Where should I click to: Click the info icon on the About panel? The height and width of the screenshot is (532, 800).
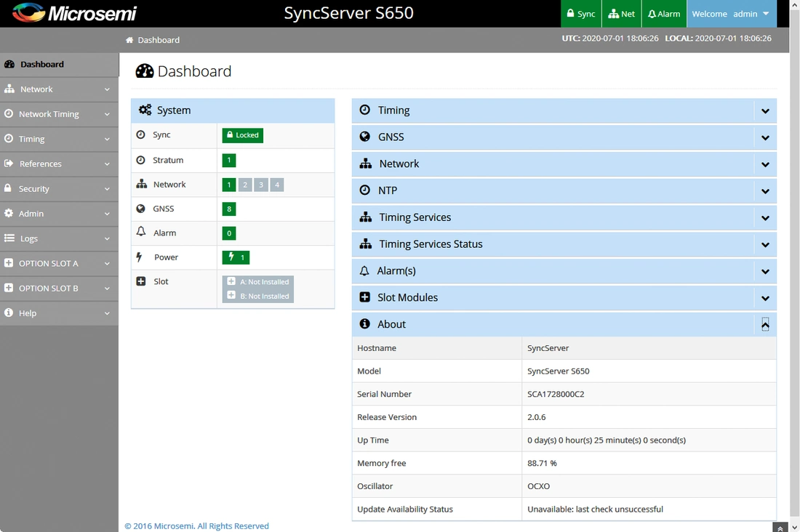365,323
